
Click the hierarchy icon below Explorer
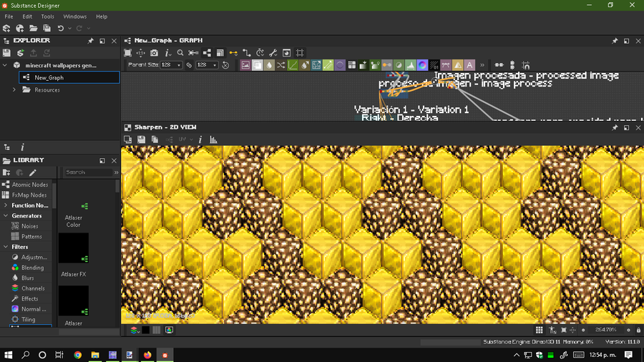click(x=7, y=147)
